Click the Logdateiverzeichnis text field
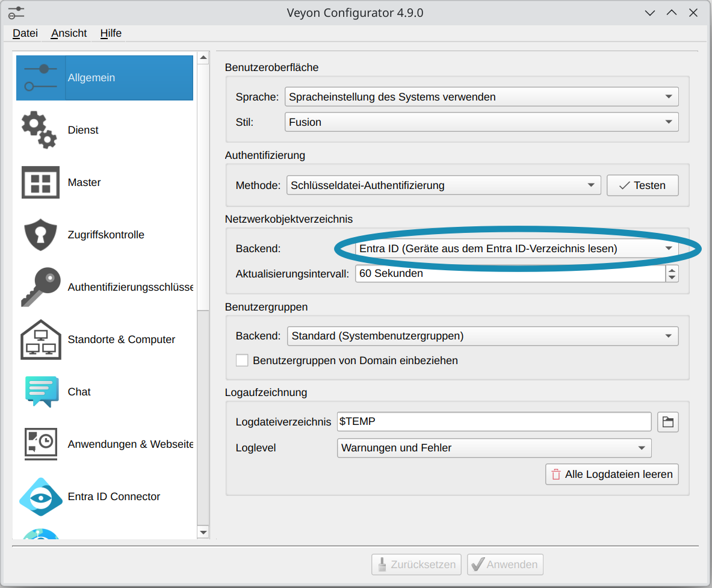The image size is (712, 588). [494, 422]
